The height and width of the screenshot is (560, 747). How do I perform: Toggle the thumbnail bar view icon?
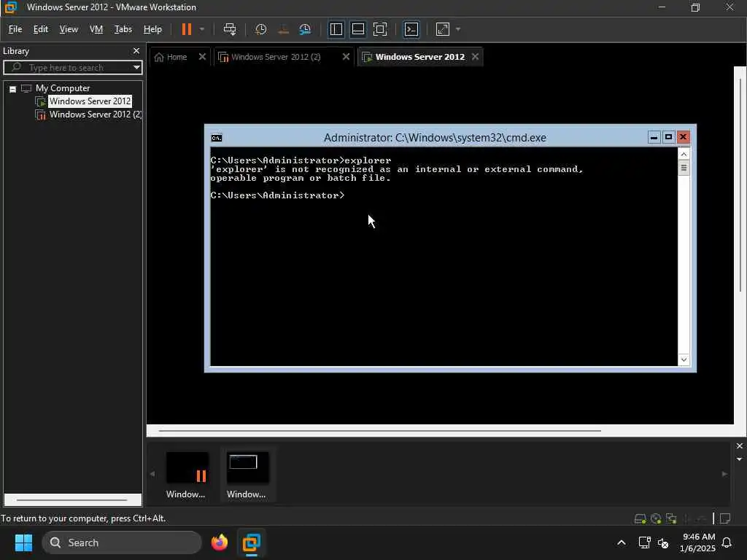357,29
